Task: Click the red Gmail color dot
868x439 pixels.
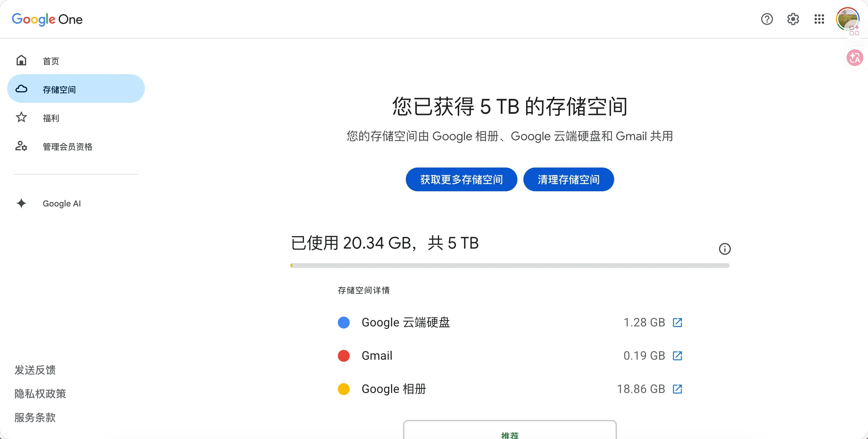Action: [x=344, y=356]
